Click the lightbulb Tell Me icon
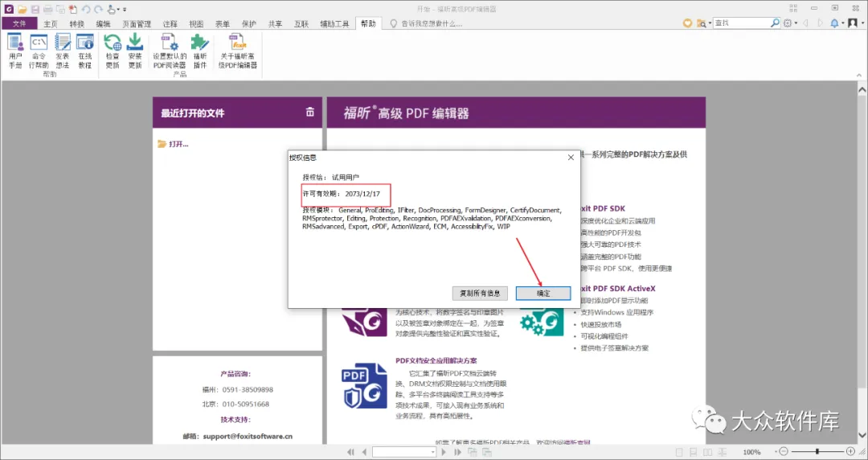Viewport: 868px width, 460px height. [x=394, y=23]
